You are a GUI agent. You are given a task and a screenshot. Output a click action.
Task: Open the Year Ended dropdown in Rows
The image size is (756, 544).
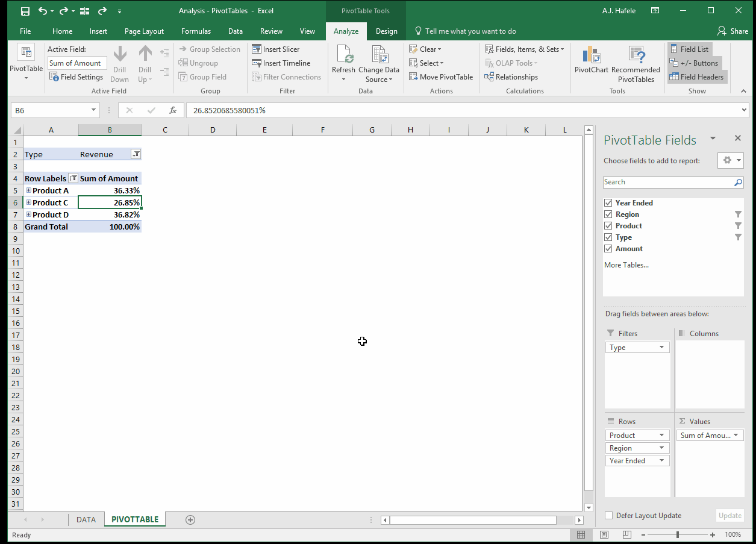click(x=662, y=461)
